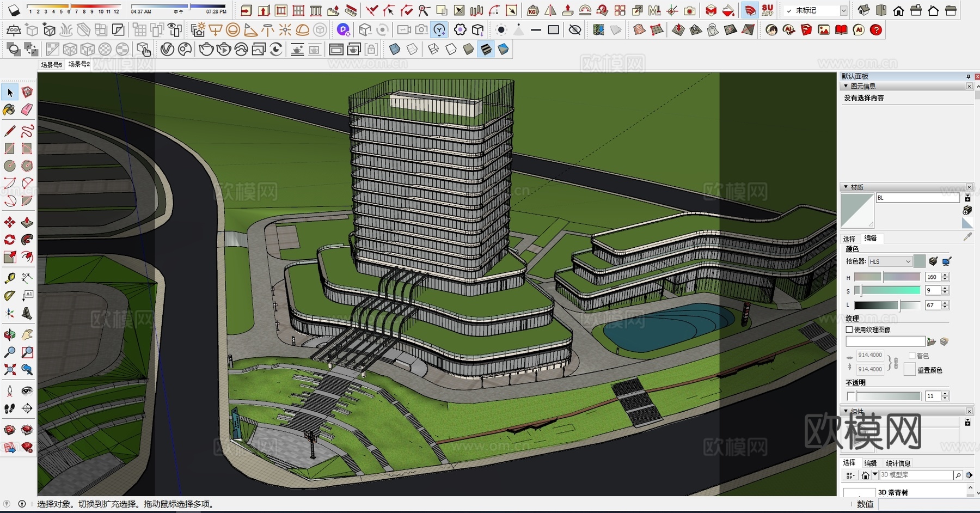Image resolution: width=980 pixels, height=513 pixels.
Task: Activate the Offset tool
Action: pos(27,257)
